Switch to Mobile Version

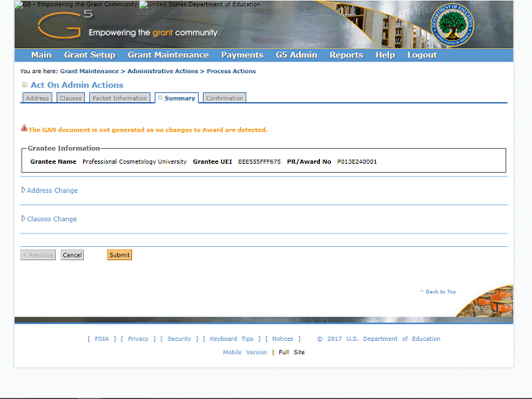(x=245, y=352)
